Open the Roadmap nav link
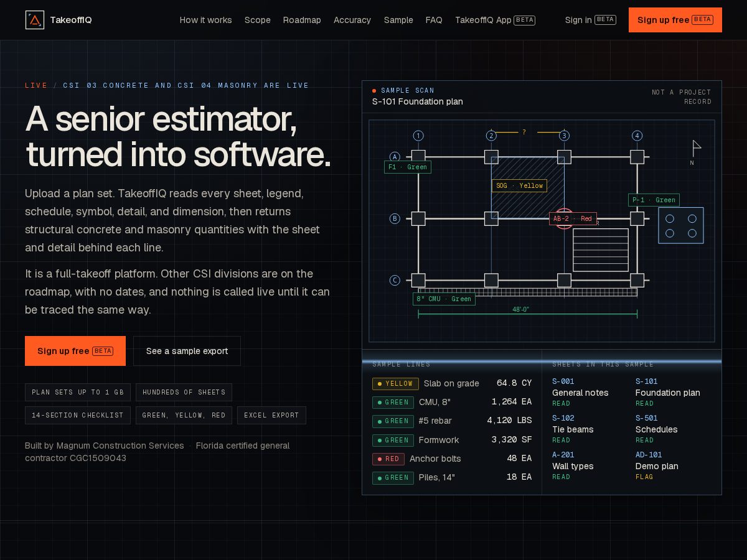747x560 pixels. 302,20
